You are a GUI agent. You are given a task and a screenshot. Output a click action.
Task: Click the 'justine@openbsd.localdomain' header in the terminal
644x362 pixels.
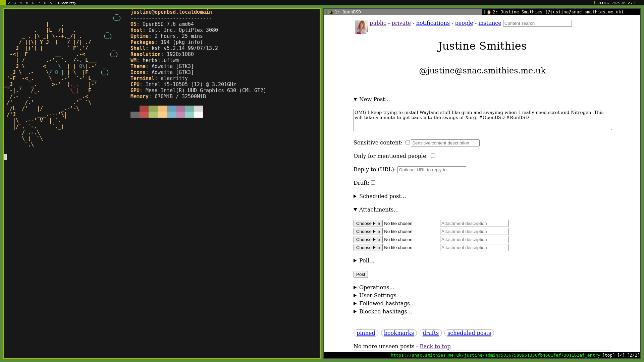pos(171,12)
